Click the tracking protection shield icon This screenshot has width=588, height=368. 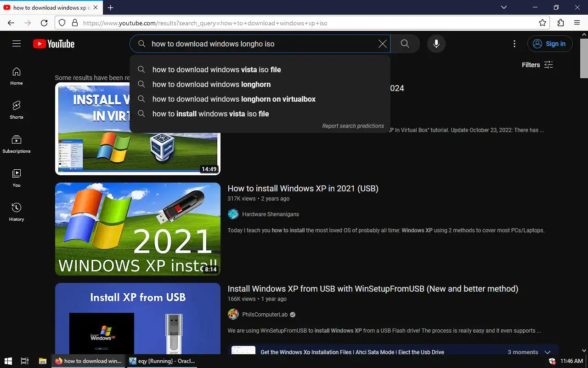[62, 23]
